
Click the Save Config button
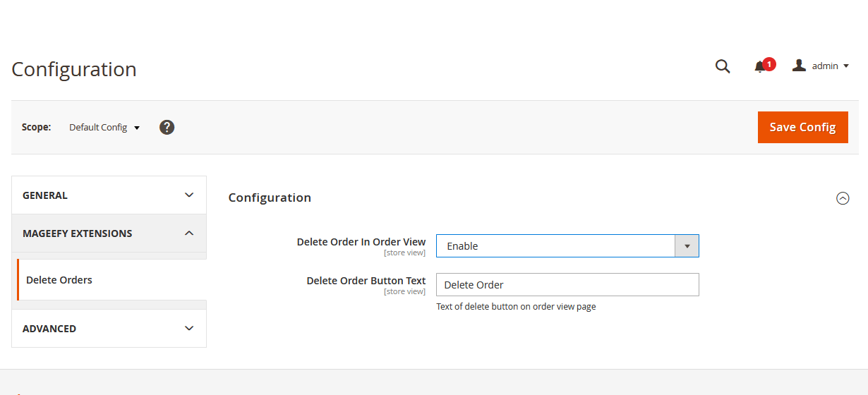(803, 127)
